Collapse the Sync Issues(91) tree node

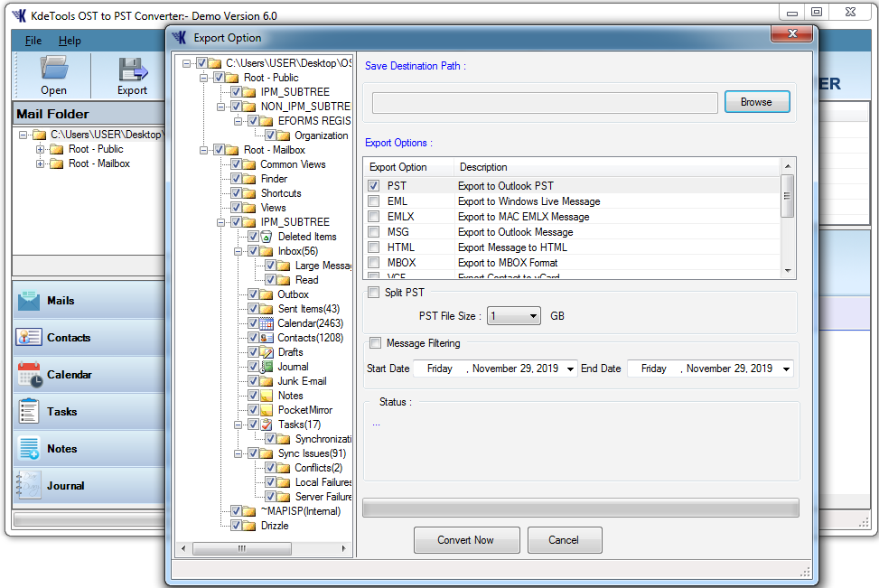pos(238,454)
